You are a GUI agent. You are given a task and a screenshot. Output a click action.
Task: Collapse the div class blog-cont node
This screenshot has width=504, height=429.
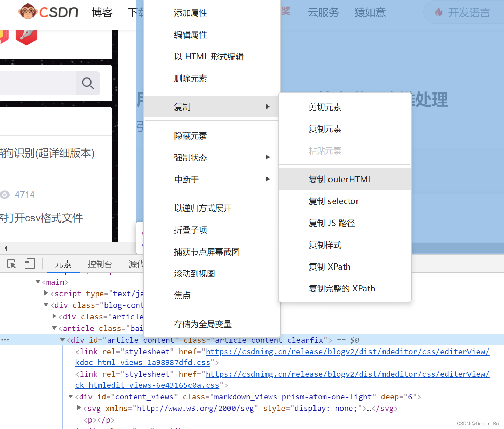(46, 305)
